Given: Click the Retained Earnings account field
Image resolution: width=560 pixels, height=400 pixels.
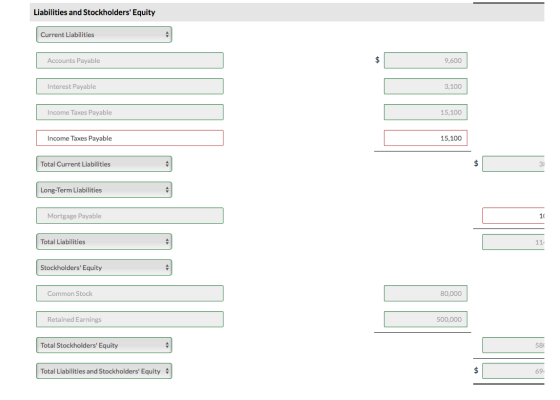Looking at the screenshot, I should (x=130, y=319).
